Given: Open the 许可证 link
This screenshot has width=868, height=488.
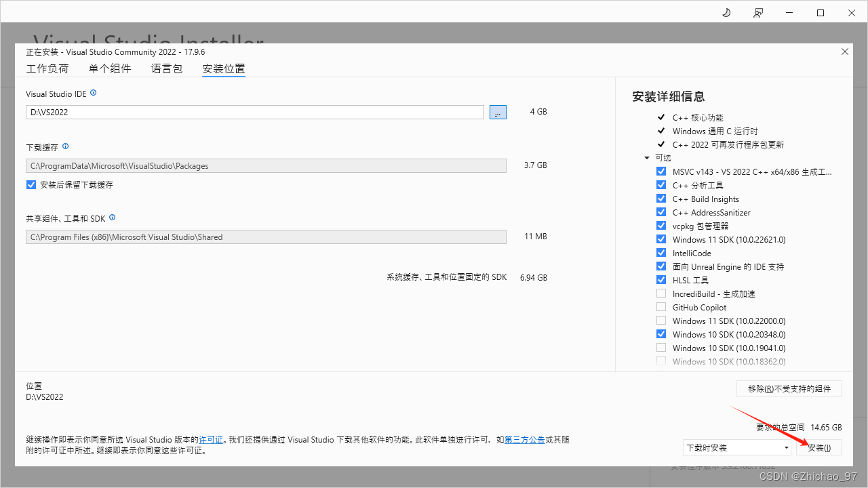Looking at the screenshot, I should click(211, 440).
